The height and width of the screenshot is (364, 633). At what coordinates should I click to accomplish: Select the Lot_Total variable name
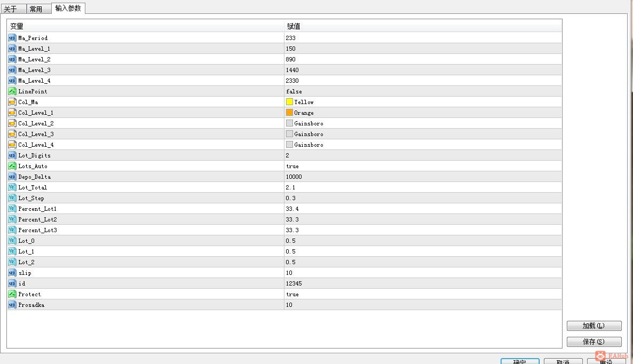click(x=33, y=187)
